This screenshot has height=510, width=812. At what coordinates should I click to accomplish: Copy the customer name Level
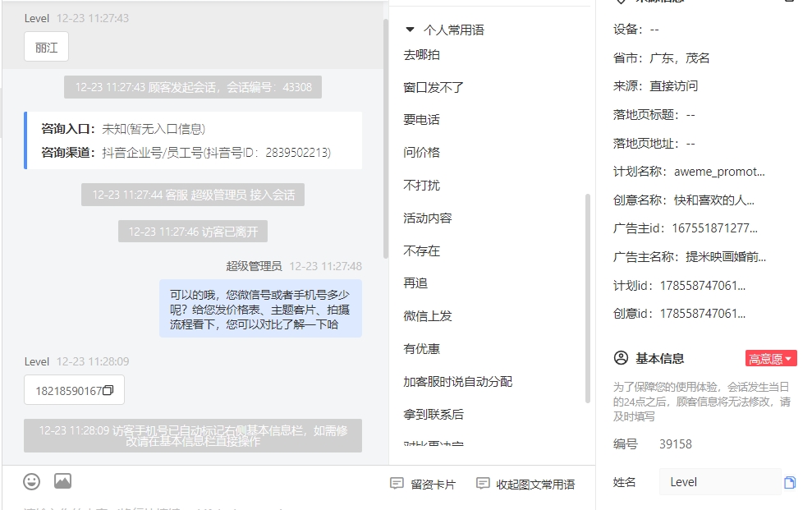click(x=790, y=483)
